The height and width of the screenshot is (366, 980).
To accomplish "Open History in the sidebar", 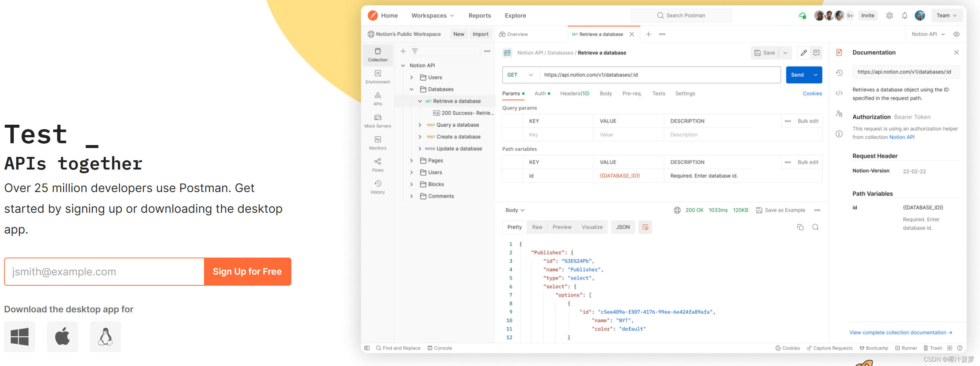I will pos(377,187).
